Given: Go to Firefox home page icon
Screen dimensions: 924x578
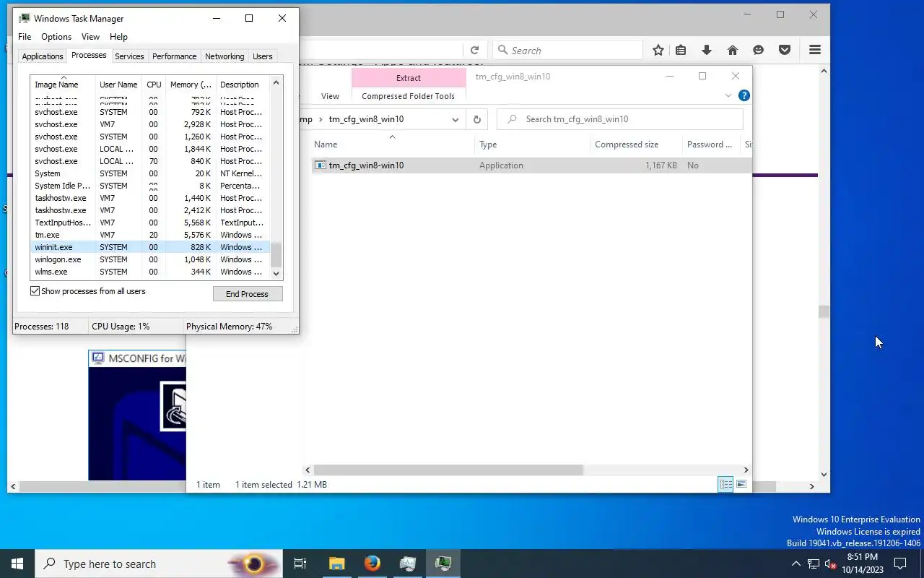Looking at the screenshot, I should click(733, 50).
